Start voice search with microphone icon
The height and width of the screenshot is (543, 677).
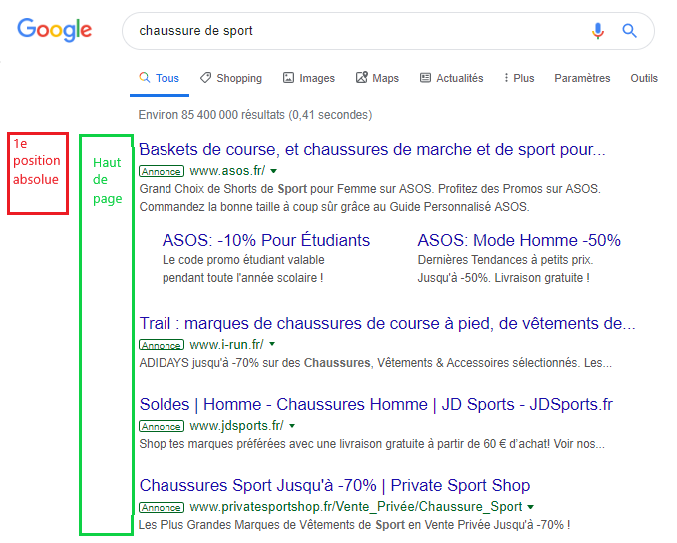tap(598, 31)
